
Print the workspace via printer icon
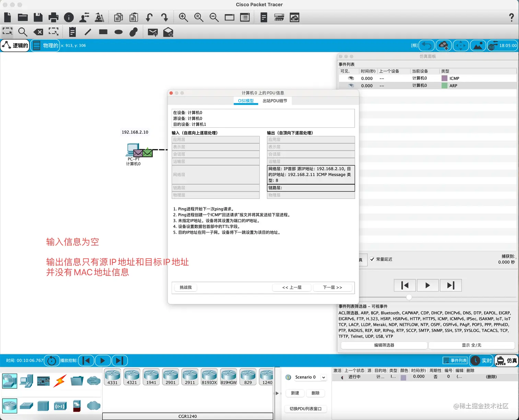point(53,17)
